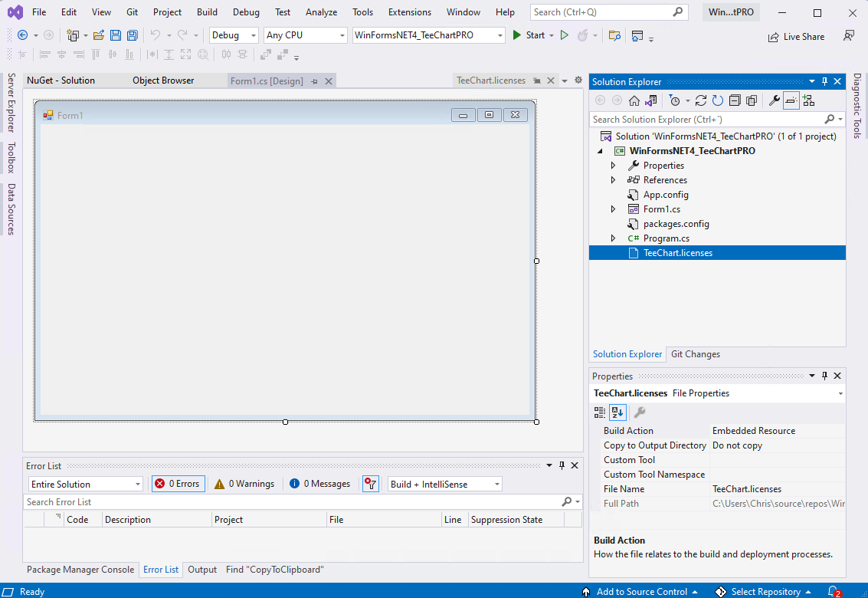The image size is (868, 598).
Task: Click the Send Feedback icon
Action: click(849, 35)
